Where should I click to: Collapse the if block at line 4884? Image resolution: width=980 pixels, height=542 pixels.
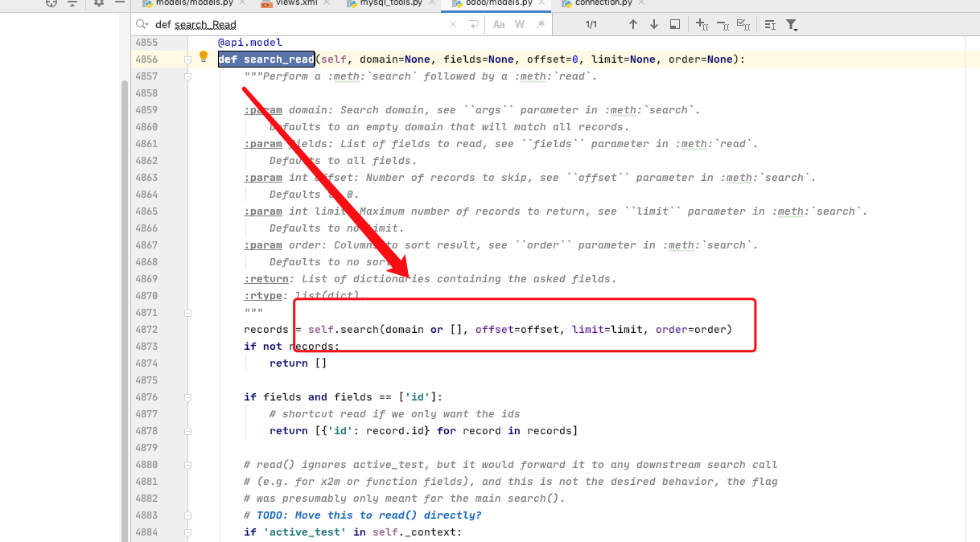[187, 532]
